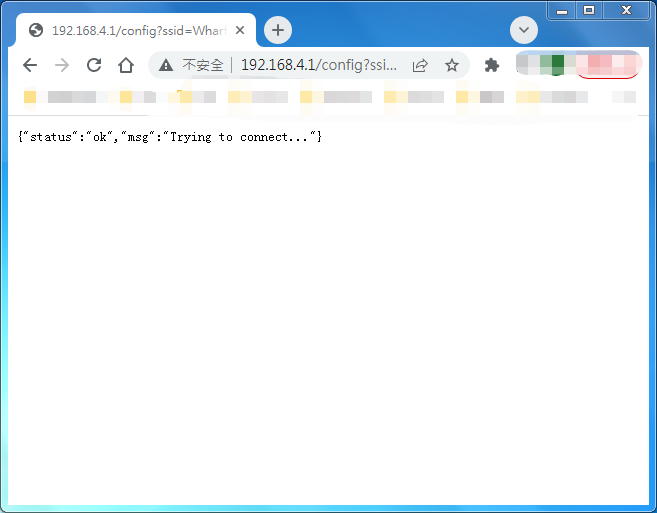
Task: Click the forward navigation arrow
Action: click(x=62, y=65)
